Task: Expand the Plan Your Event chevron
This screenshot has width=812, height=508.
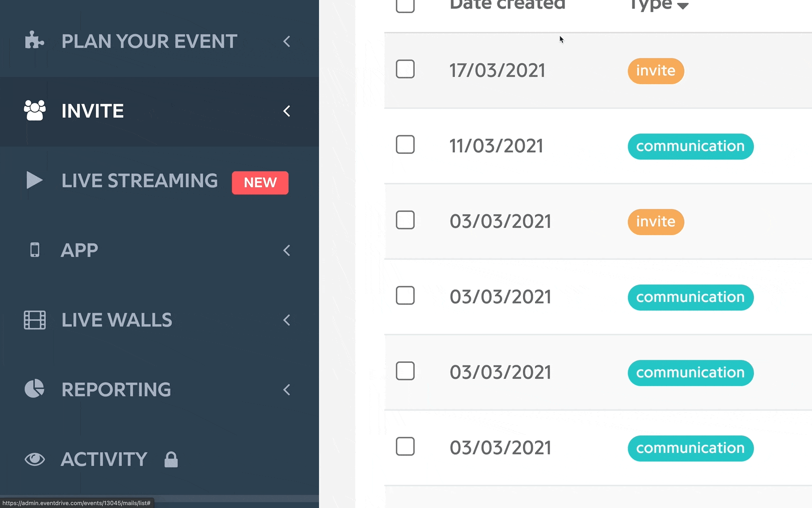Action: [287, 42]
